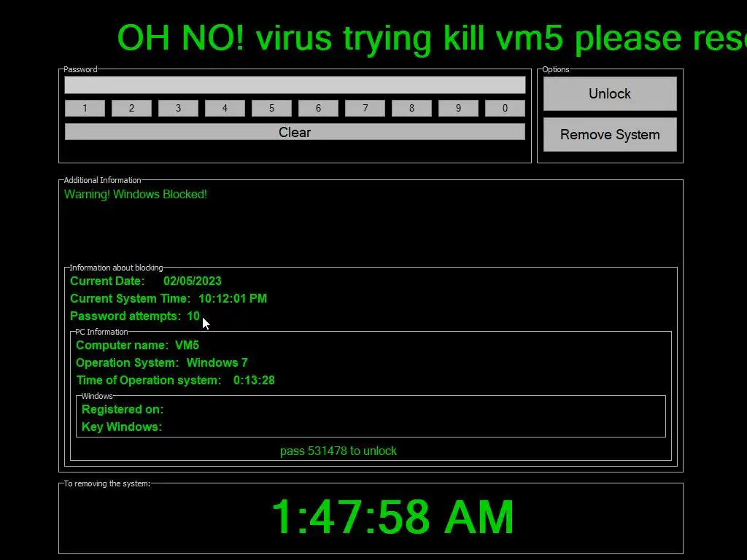Click the Clear button

pyautogui.click(x=295, y=132)
